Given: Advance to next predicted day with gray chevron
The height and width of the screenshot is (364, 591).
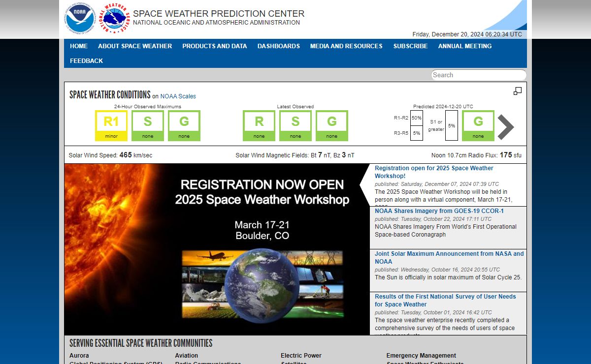Looking at the screenshot, I should (x=506, y=127).
